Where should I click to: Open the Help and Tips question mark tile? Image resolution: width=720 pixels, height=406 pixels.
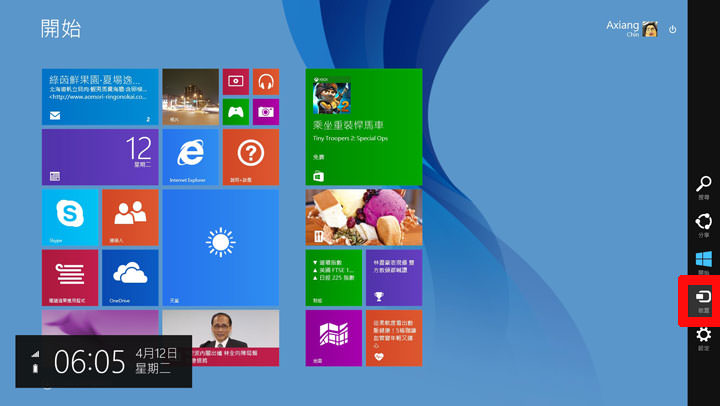coord(251,157)
